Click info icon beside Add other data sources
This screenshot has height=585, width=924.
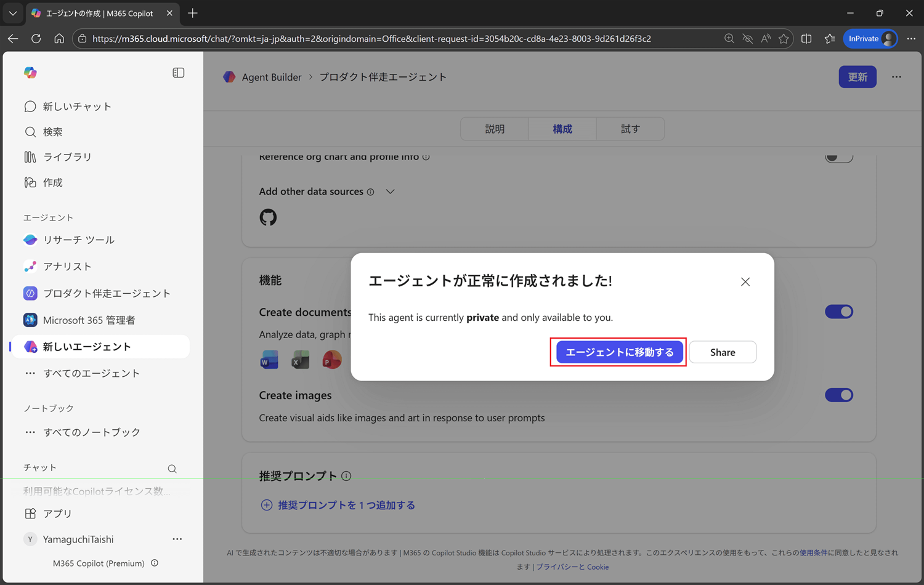coord(370,192)
